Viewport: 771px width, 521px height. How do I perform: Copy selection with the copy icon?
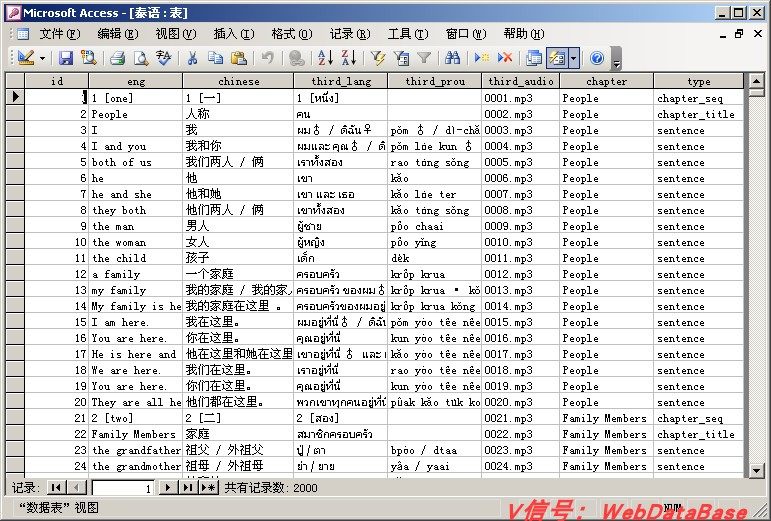[x=215, y=58]
